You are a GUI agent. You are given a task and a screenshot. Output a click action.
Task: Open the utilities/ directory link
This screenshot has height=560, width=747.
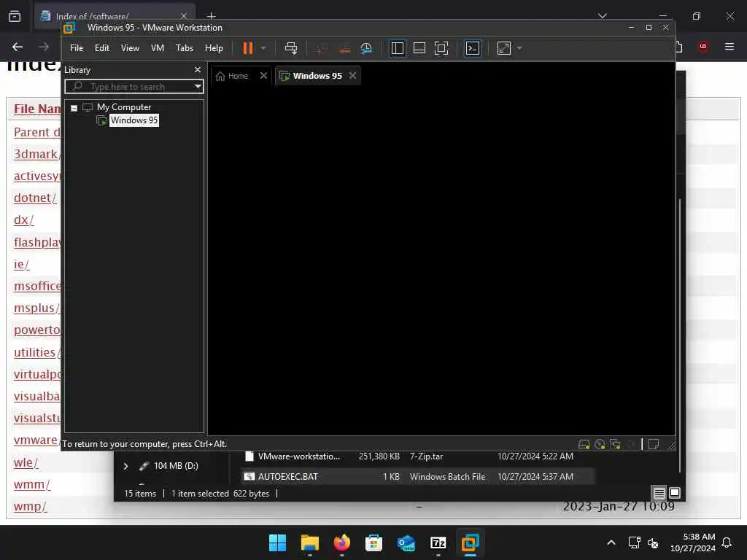37,352
